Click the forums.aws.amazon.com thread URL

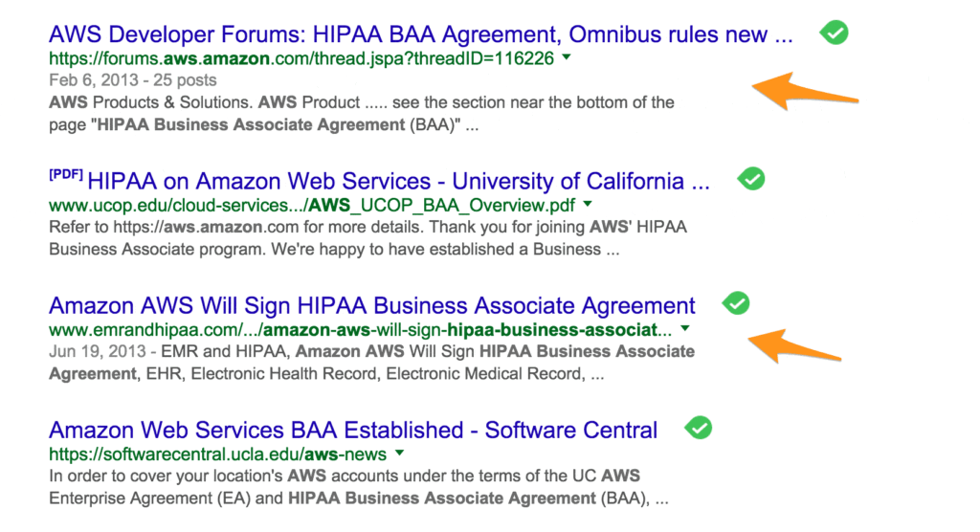coord(301,58)
